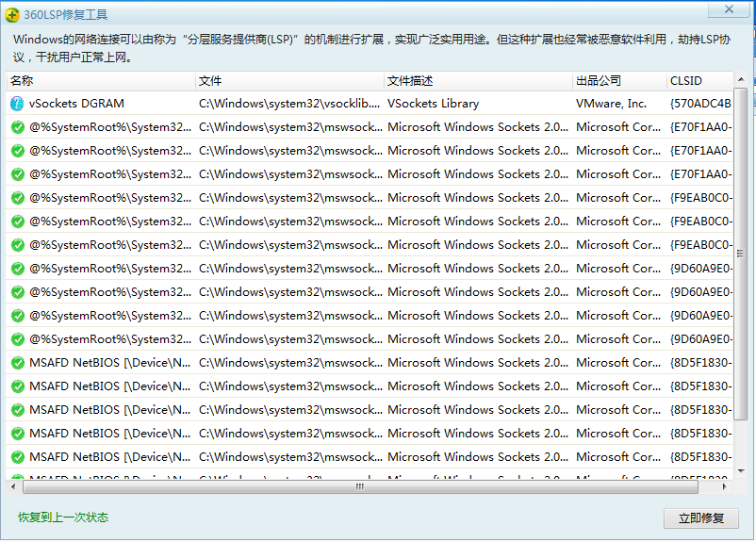Close the 360LSP修复工具 window
This screenshot has height=542, width=756.
coord(729,9)
